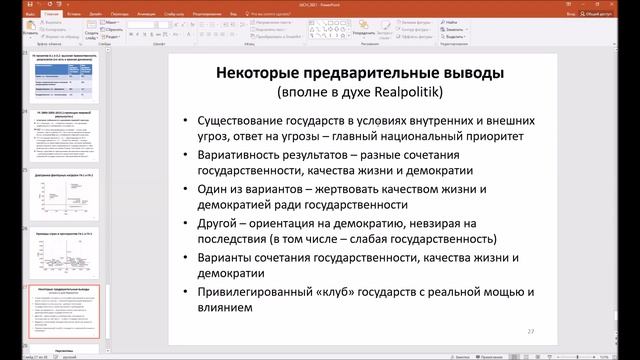This screenshot has width=640, height=360.
Task: Click the slide title "Некоторые предварительные выводы"
Action: click(360, 73)
